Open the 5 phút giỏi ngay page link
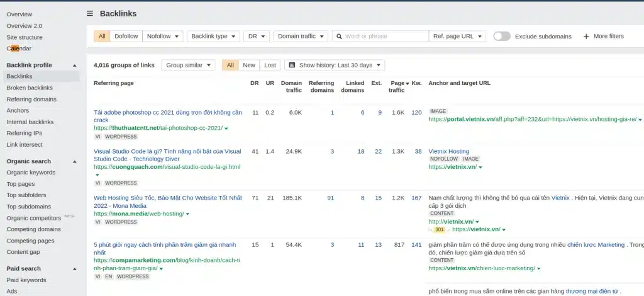644x296 pixels. point(165,248)
